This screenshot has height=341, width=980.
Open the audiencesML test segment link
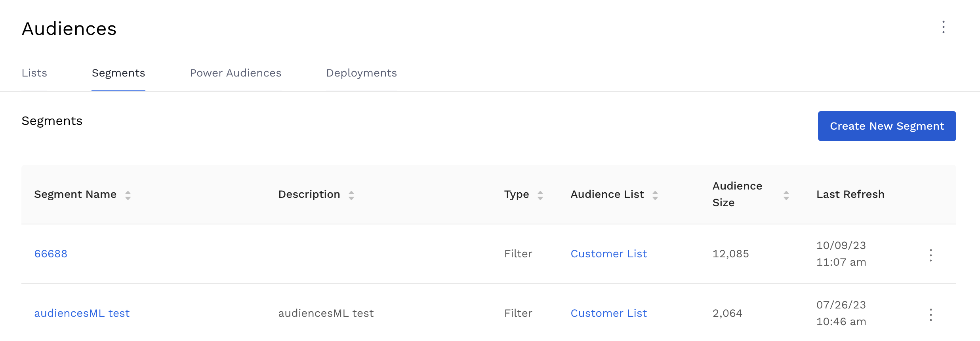point(82,313)
